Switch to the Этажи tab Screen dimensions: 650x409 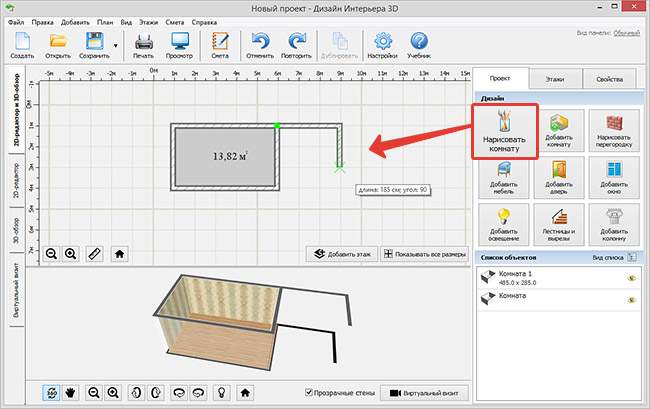tap(553, 77)
